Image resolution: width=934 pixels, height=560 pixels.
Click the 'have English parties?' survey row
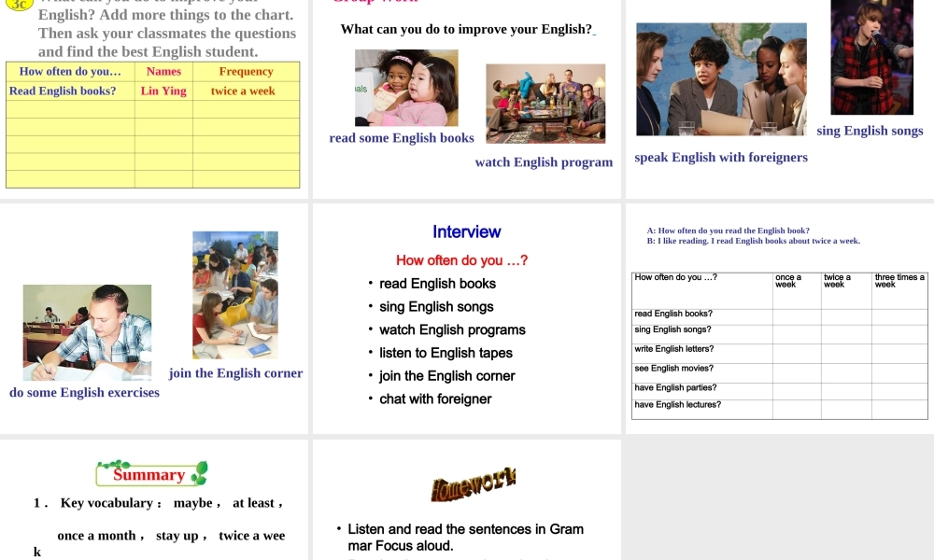pyautogui.click(x=780, y=391)
